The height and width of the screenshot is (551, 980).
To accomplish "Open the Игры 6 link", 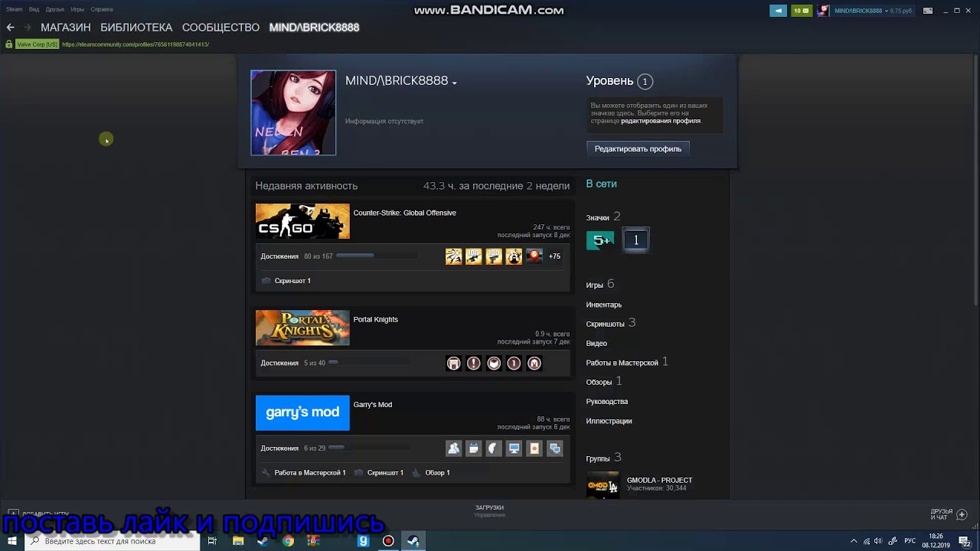I will point(599,285).
